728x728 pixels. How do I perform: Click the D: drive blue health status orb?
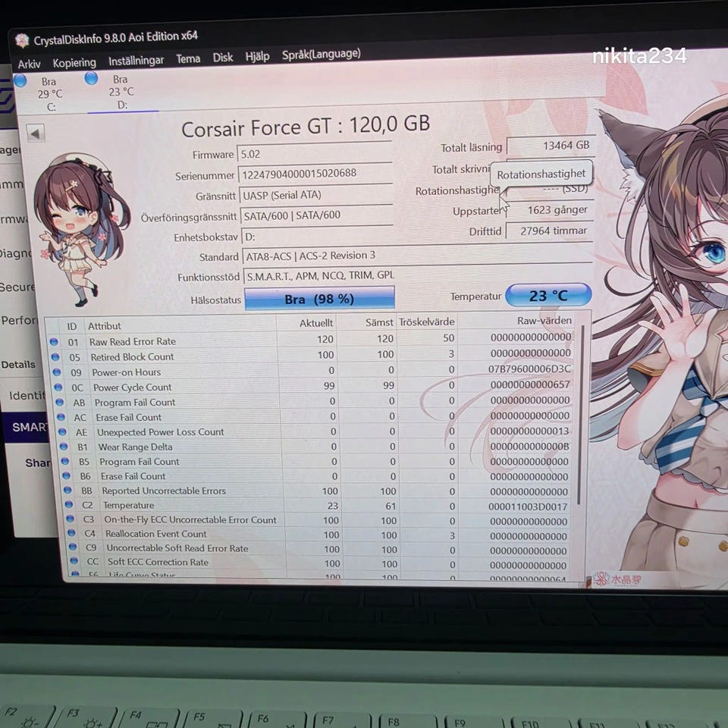pos(91,78)
